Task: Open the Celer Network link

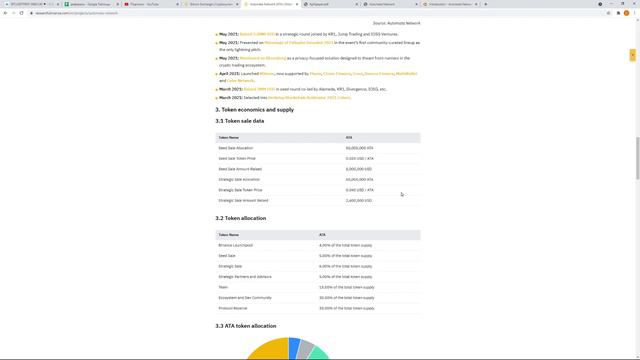Action: 240,81
